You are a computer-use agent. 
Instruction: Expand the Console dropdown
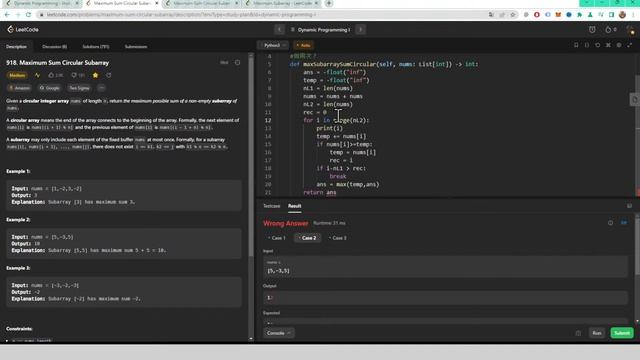[x=278, y=333]
